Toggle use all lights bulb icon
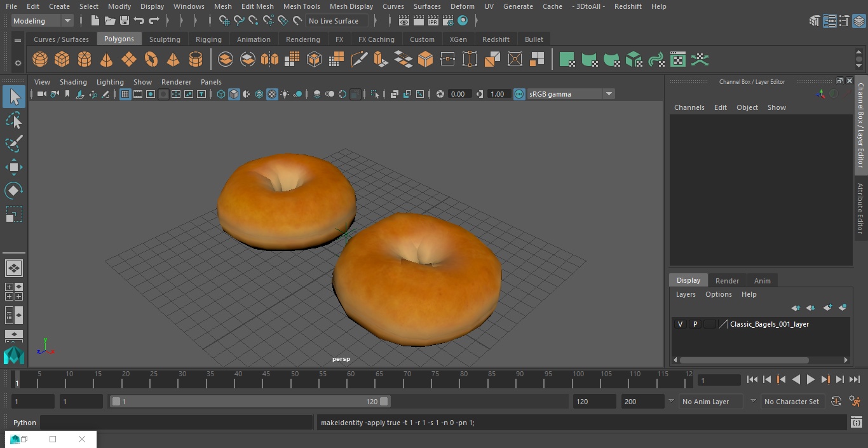 click(285, 94)
